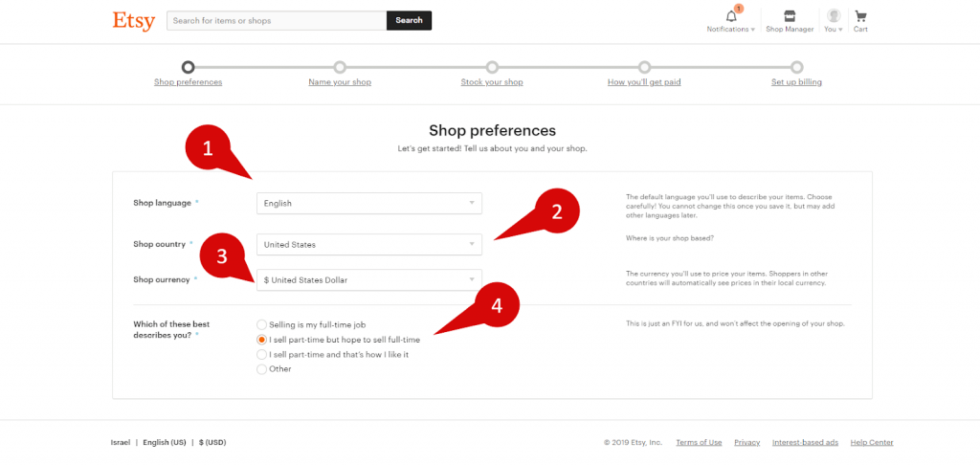Go to How you'll get paid step
This screenshot has height=465, width=980.
(644, 82)
